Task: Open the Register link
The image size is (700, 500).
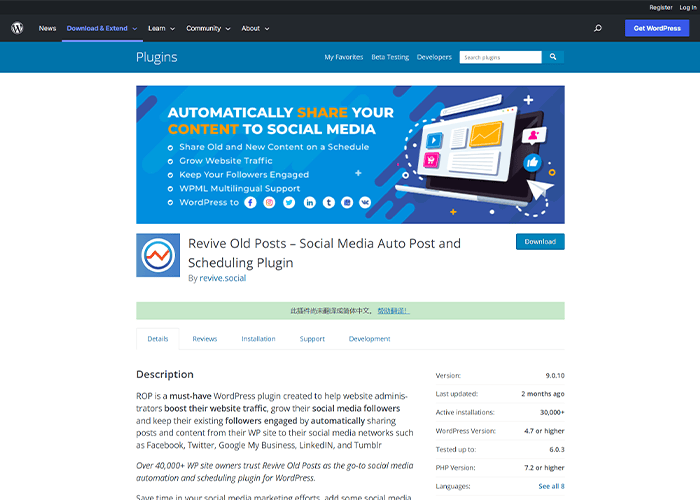Action: click(661, 8)
